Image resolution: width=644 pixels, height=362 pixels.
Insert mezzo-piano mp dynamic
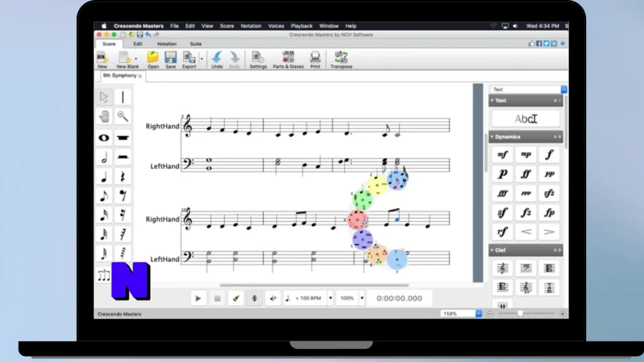526,155
